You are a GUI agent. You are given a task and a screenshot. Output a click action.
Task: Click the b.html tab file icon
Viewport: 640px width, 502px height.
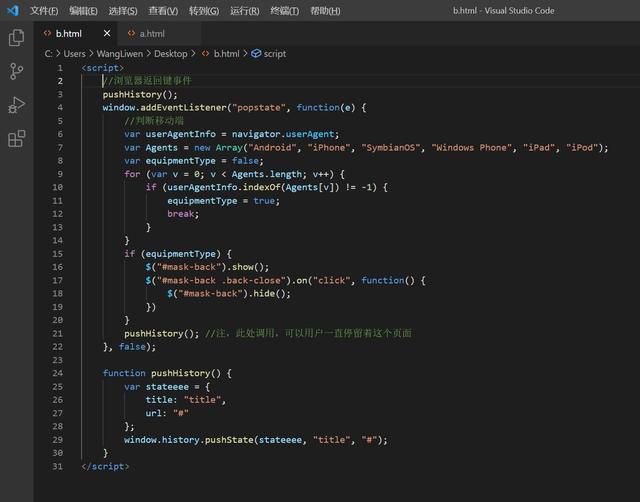47,33
